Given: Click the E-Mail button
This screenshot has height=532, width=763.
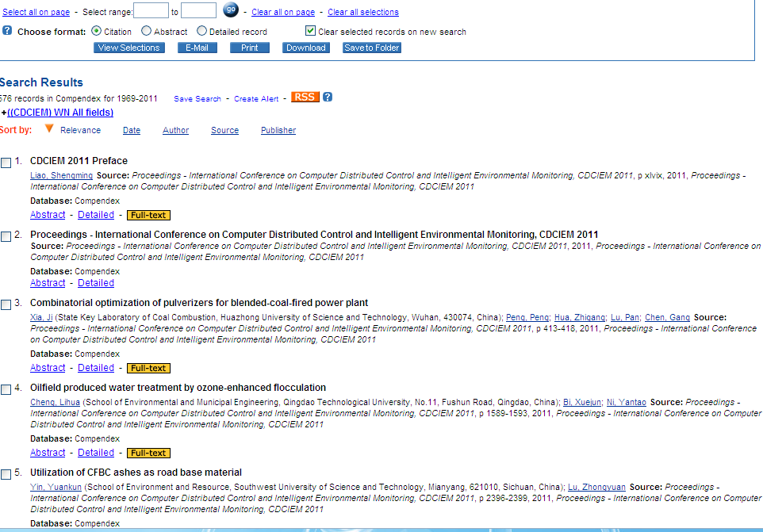Looking at the screenshot, I should coord(197,48).
